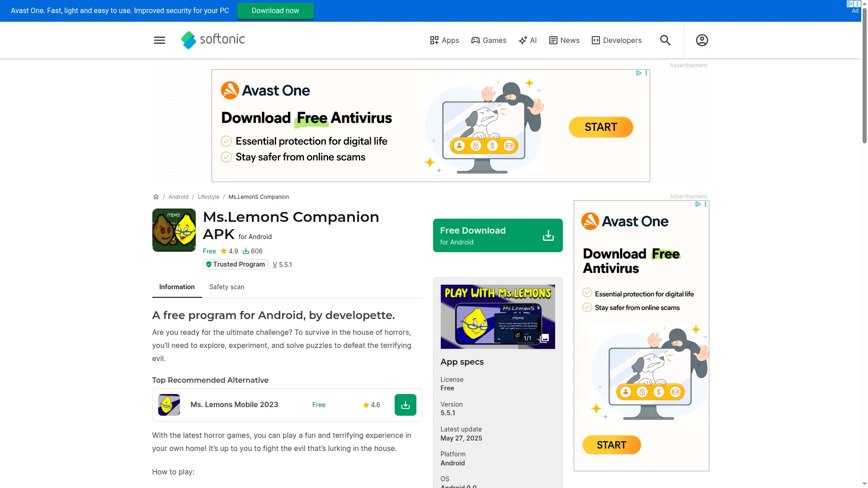This screenshot has width=868, height=488.
Task: Download Ms. Lemons Mobile 2023 via green icon
Action: click(406, 405)
